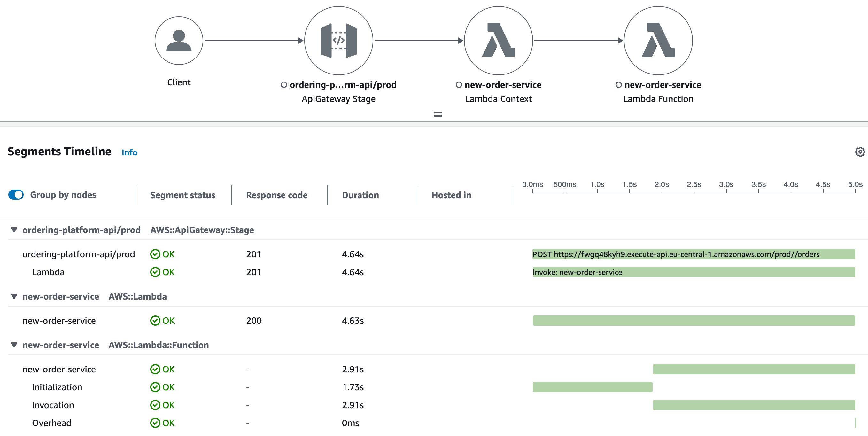Select radio circle beside ordering-p...rm-api/prod

(284, 85)
